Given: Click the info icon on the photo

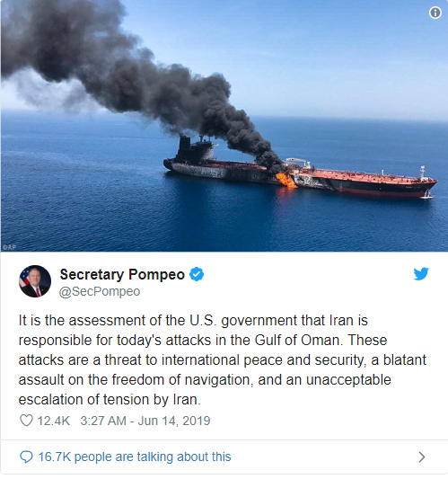Looking at the screenshot, I should tap(435, 13).
